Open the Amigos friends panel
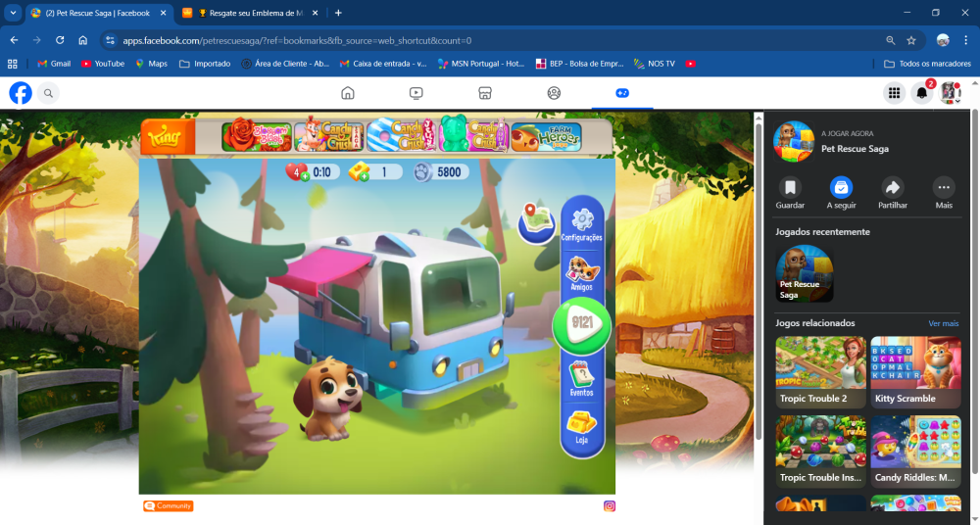980x525 pixels. point(582,273)
